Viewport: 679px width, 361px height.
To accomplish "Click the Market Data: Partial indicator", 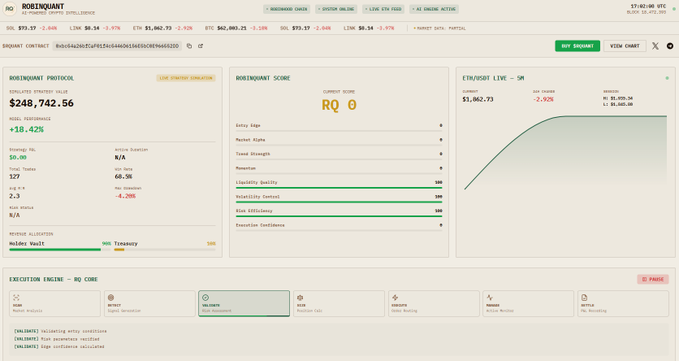I will point(439,28).
